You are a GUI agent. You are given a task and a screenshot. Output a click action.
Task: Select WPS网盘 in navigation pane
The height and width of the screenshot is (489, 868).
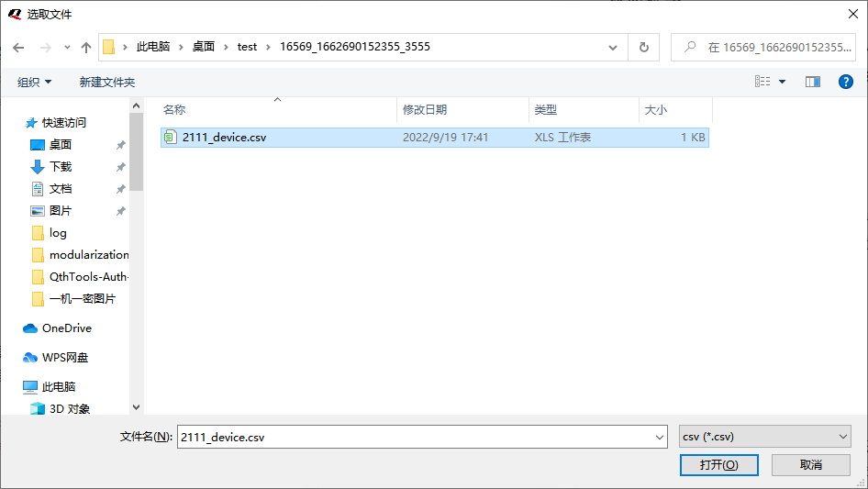pyautogui.click(x=55, y=358)
